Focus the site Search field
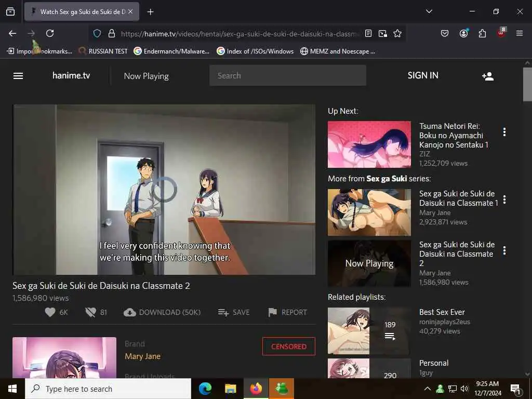The height and width of the screenshot is (399, 532). click(288, 75)
